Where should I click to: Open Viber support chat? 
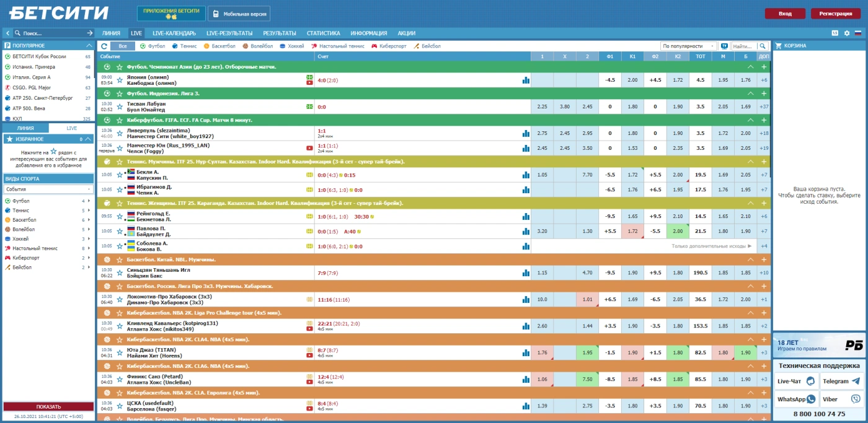click(841, 399)
